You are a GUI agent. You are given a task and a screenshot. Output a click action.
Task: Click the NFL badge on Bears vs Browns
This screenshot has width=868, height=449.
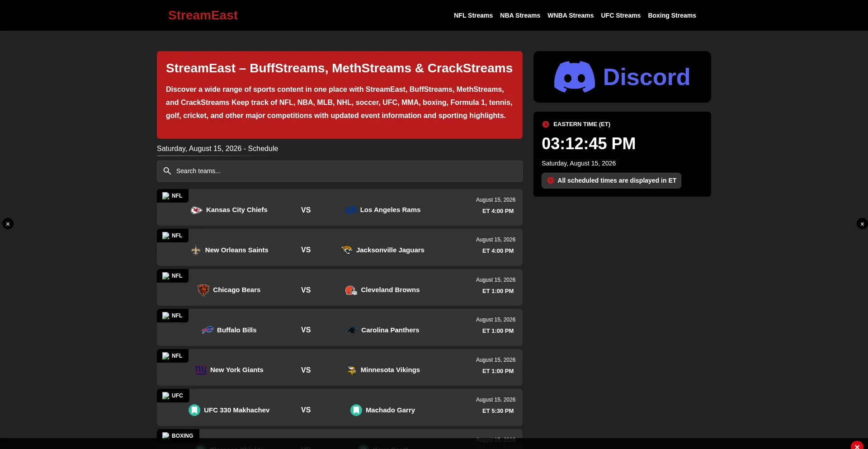pos(173,276)
